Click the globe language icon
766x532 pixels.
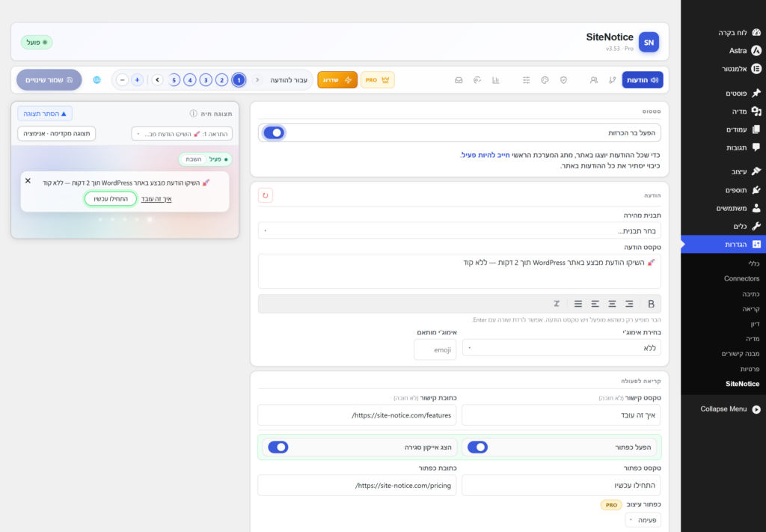coord(96,79)
